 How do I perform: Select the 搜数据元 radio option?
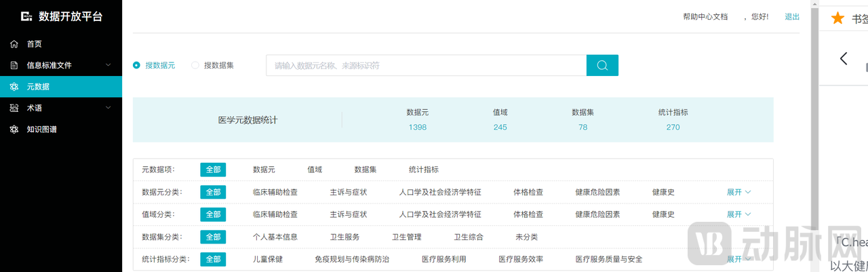[137, 65]
